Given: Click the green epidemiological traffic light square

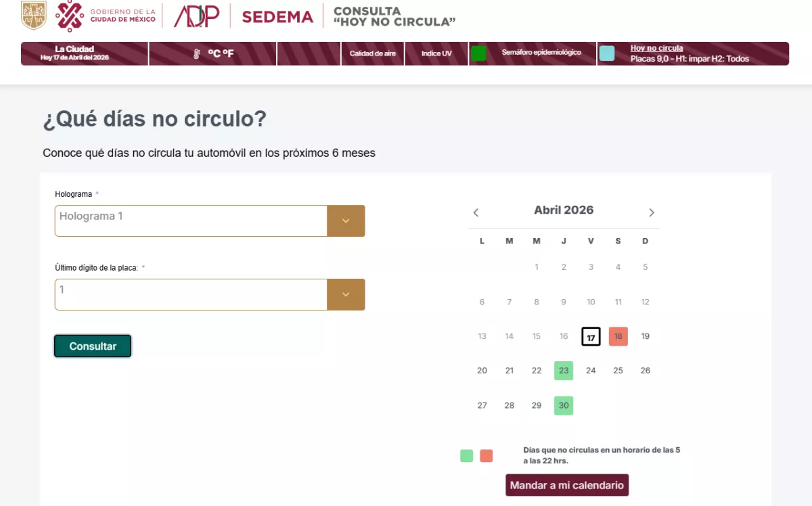Looking at the screenshot, I should 478,53.
